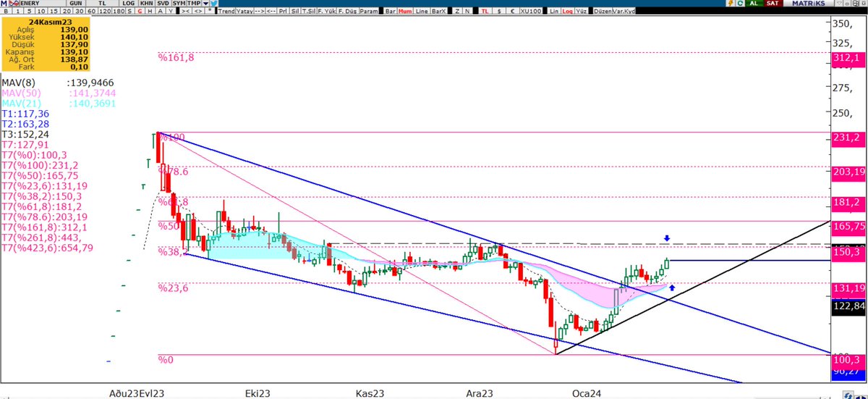Select the 5-minute period button
868x399 pixels.
(x=29, y=12)
